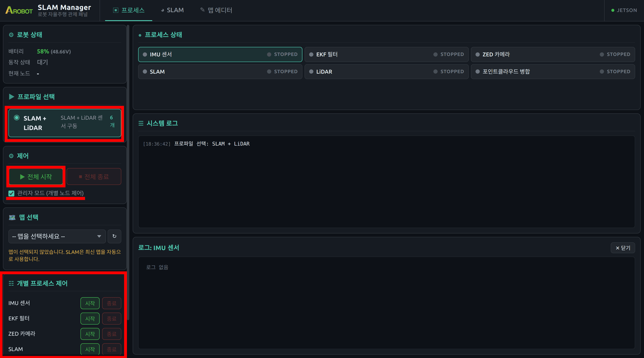Switch to the SLAM tab
The width and height of the screenshot is (644, 358).
point(172,10)
